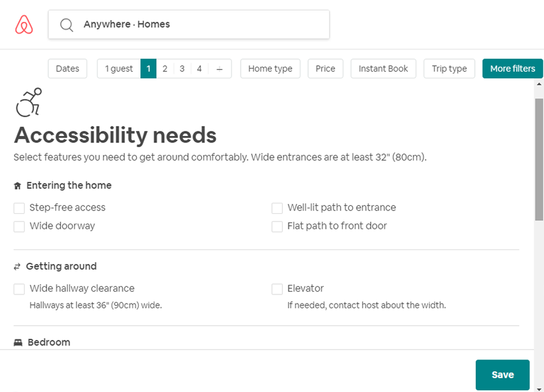Open the Trip type filter

[449, 69]
